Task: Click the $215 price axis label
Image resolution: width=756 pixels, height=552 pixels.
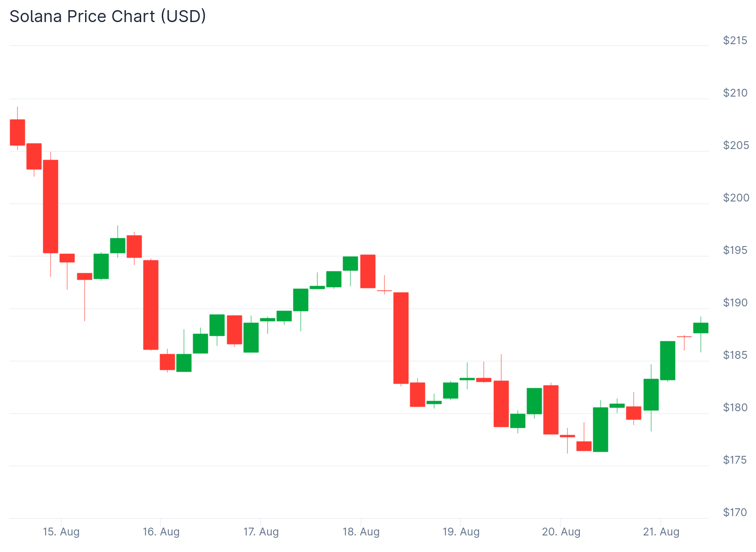Action: (x=735, y=40)
